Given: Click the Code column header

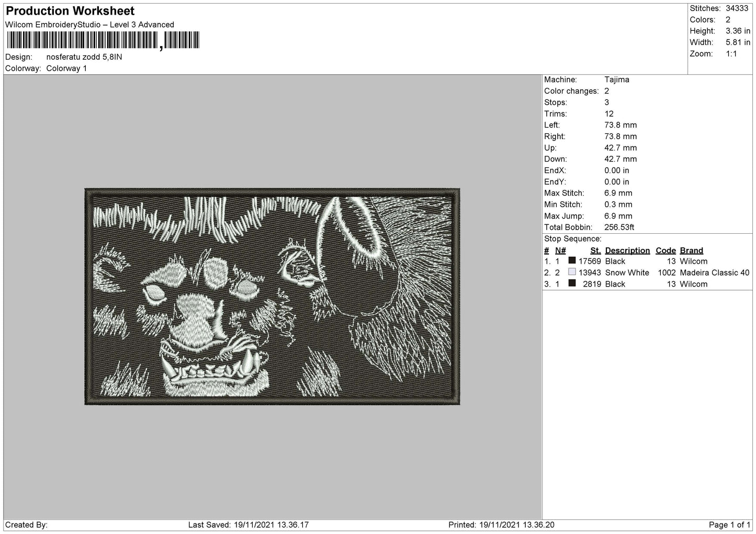Looking at the screenshot, I should coord(665,251).
